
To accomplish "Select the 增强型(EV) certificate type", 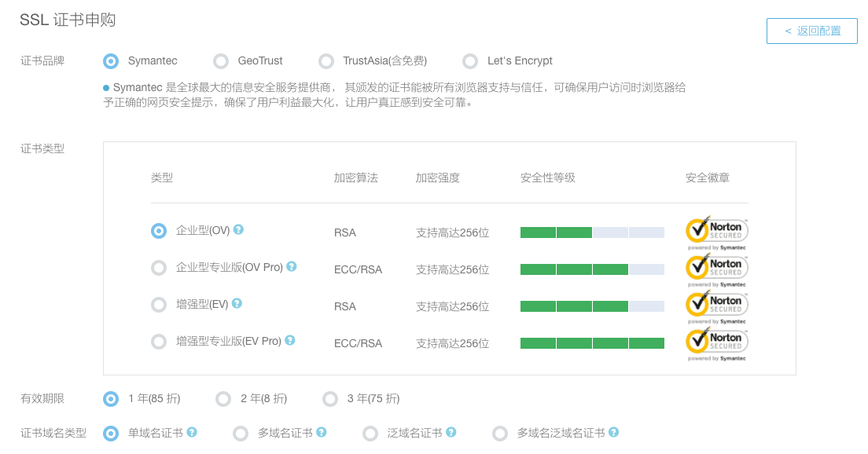I will [x=159, y=305].
